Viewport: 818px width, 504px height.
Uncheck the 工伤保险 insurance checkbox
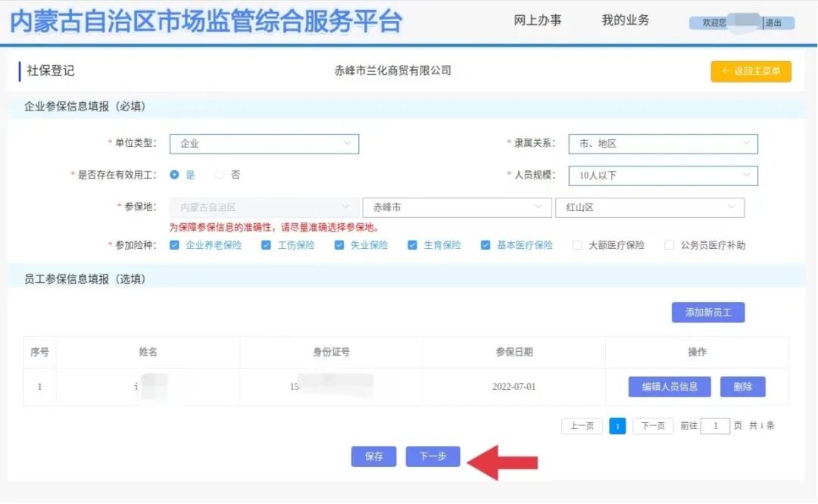pyautogui.click(x=266, y=244)
